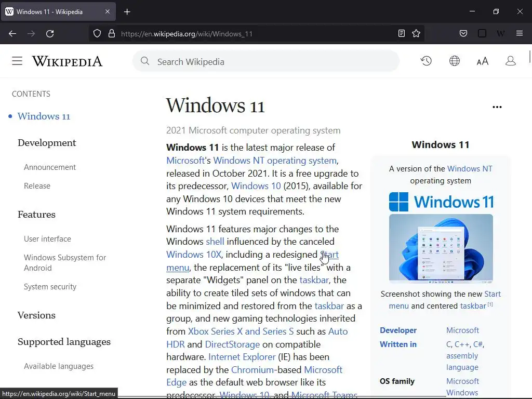The image size is (532, 399).
Task: Open Start menu link in infobox caption
Action: tap(493, 294)
